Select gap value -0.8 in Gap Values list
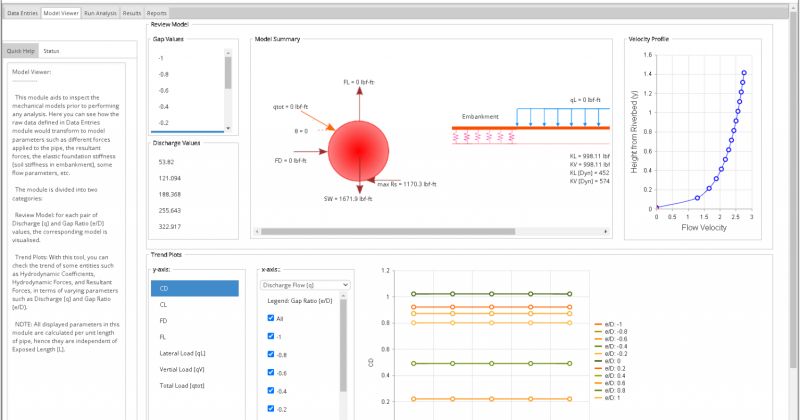The image size is (800, 420). pos(187,75)
